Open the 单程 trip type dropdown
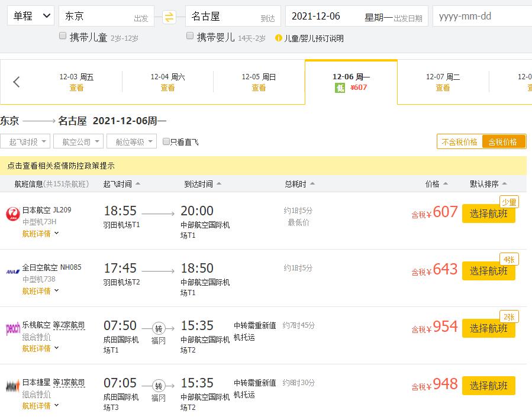Image resolution: width=532 pixels, height=417 pixels. tap(31, 16)
